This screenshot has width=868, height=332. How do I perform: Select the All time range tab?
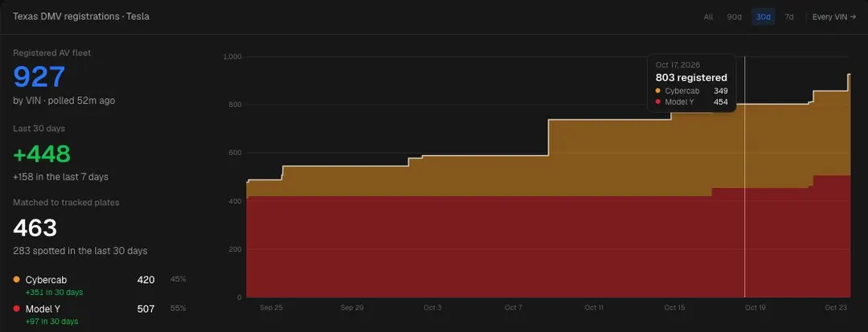point(708,17)
